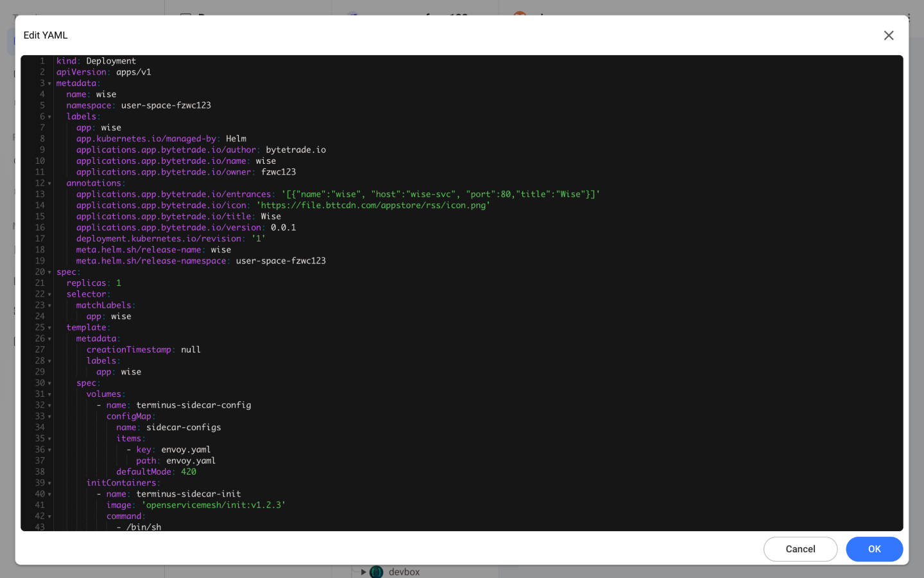Collapse the selector section on line 22
This screenshot has height=578, width=924.
click(49, 294)
